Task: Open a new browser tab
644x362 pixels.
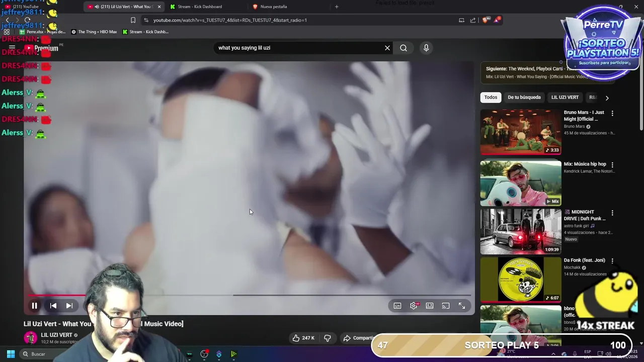Action: pos(337,7)
